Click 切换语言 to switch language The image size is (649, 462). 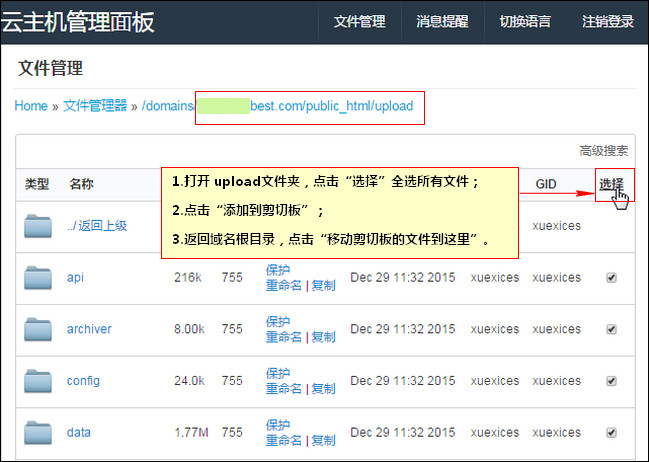coord(525,22)
